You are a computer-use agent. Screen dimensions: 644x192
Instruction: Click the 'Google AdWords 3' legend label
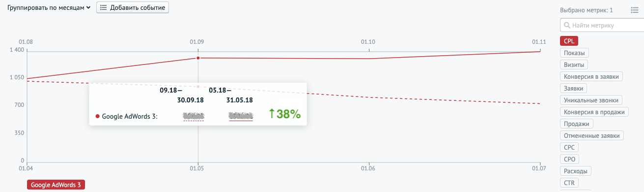click(56, 185)
